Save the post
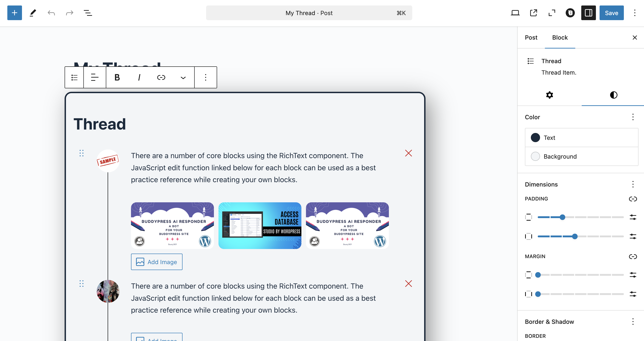 pyautogui.click(x=611, y=13)
